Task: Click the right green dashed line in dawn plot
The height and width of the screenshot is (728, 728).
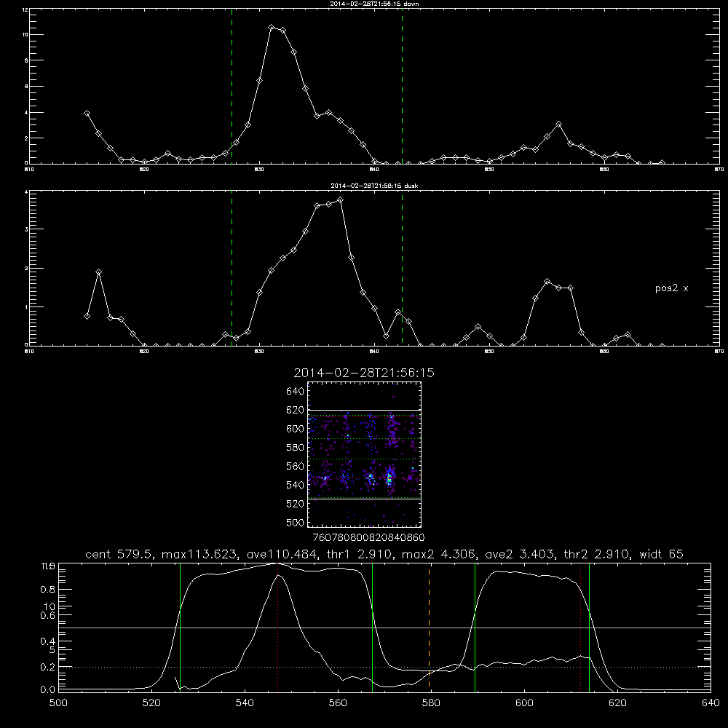Action: click(x=402, y=86)
